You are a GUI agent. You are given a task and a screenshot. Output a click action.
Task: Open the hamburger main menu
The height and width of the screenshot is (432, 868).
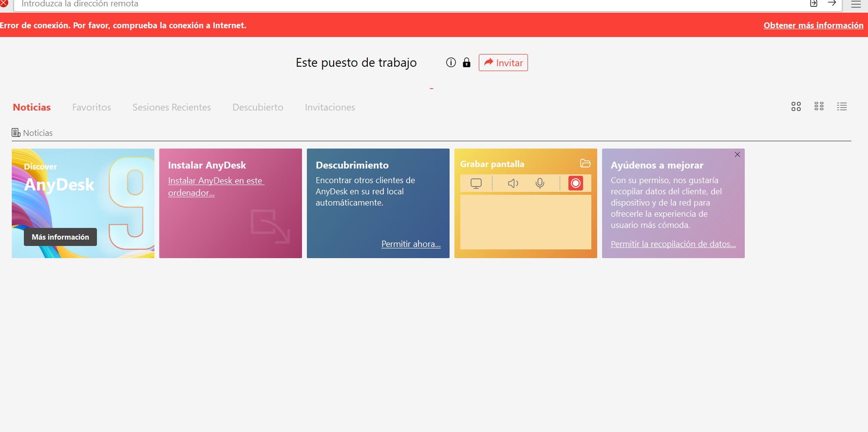[856, 4]
